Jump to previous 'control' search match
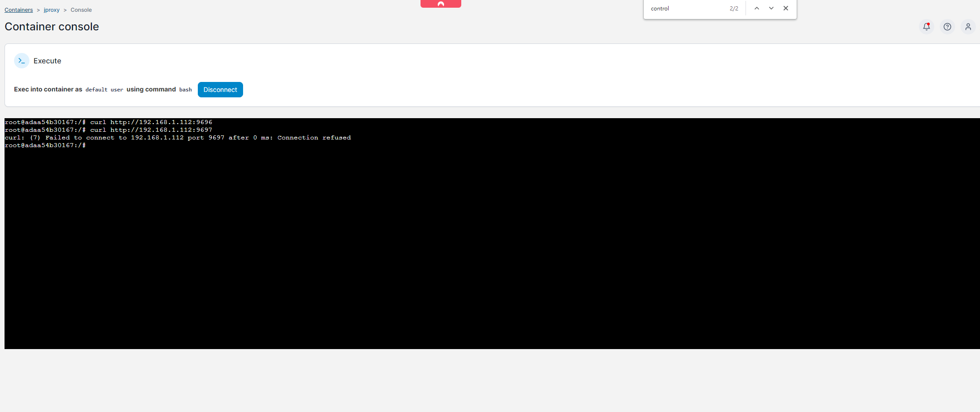980x412 pixels. pyautogui.click(x=756, y=8)
